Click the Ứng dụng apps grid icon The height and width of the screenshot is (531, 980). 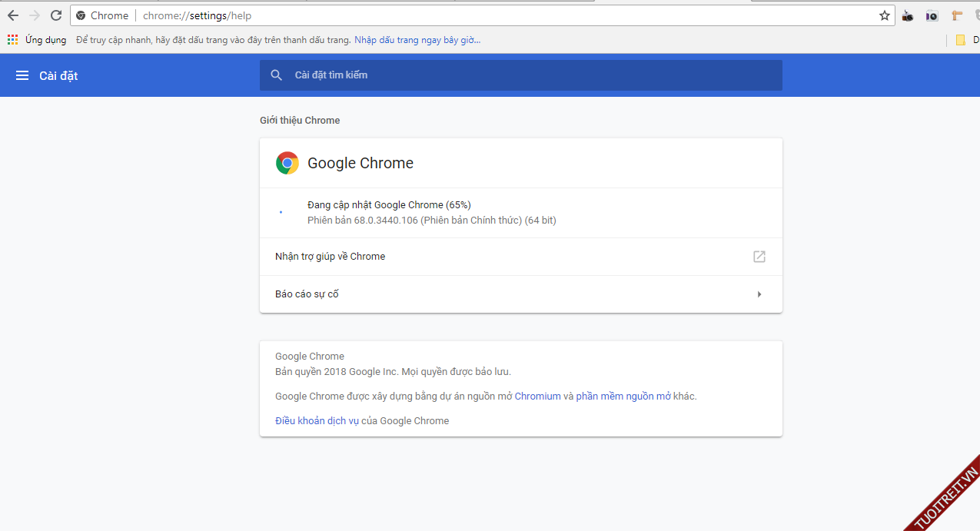pyautogui.click(x=13, y=40)
